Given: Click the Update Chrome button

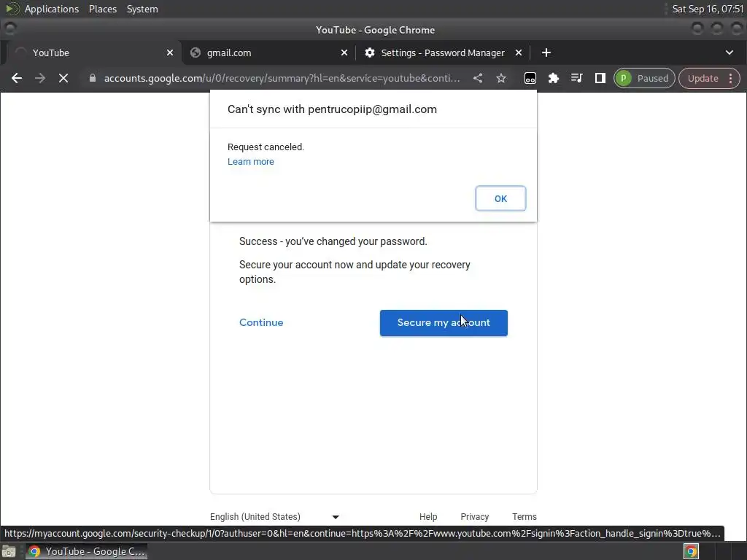Looking at the screenshot, I should point(703,78).
